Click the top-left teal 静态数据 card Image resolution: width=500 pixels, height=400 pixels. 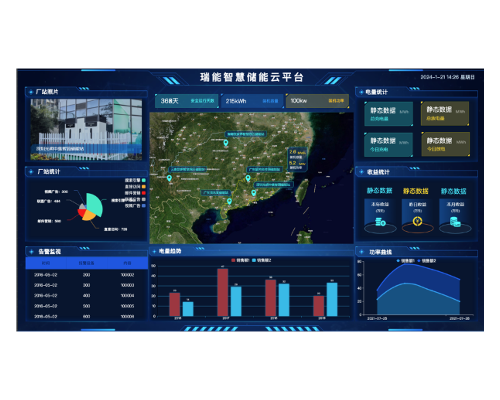[389, 114]
